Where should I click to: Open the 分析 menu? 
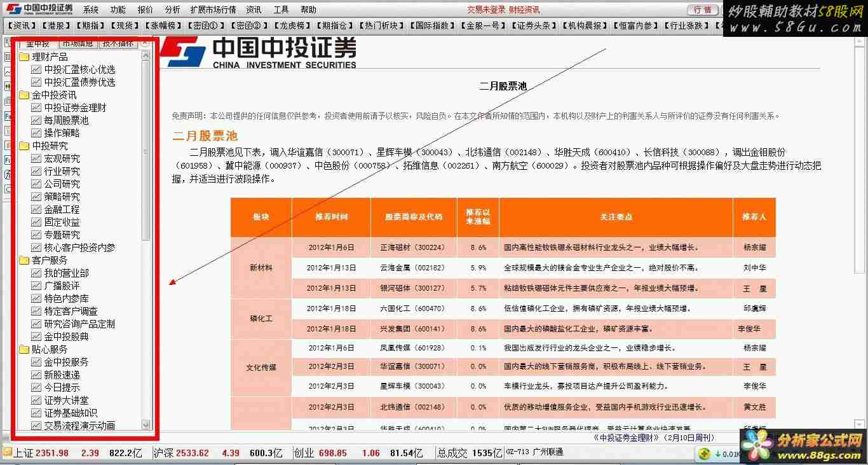click(172, 10)
